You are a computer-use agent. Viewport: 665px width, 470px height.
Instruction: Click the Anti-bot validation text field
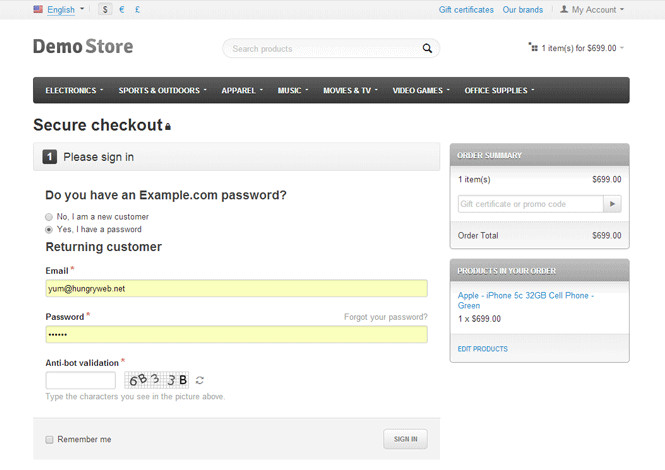[x=81, y=380]
